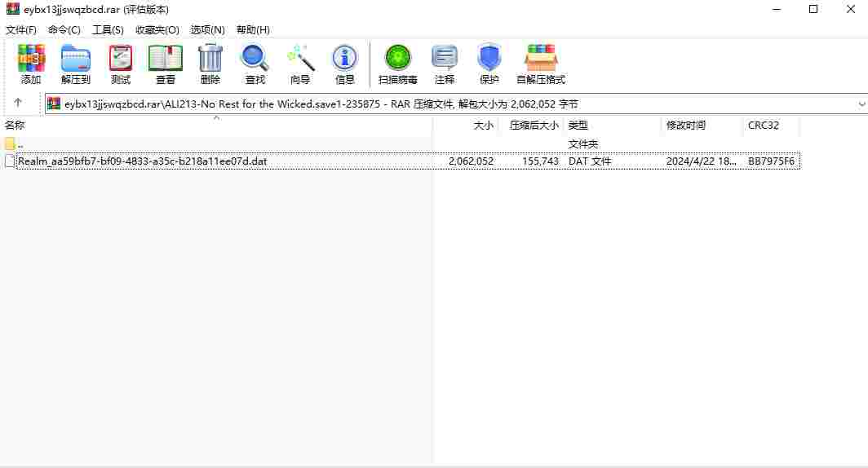Image resolution: width=868 pixels, height=468 pixels.
Task: Open the 注释 (Comment) tool
Action: pos(444,64)
